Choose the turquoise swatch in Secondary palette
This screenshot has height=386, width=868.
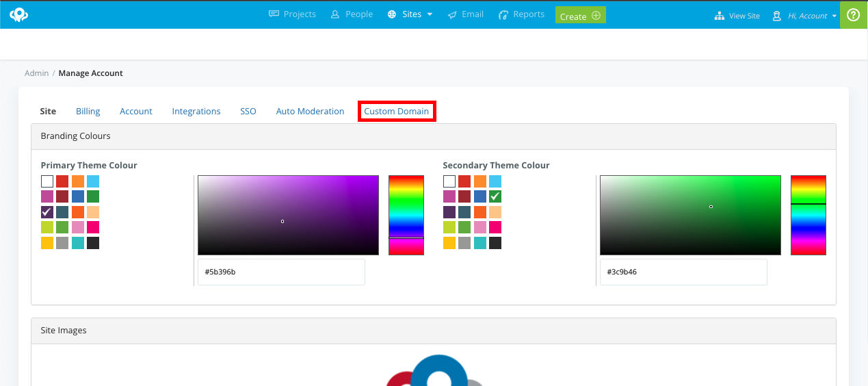coord(480,243)
